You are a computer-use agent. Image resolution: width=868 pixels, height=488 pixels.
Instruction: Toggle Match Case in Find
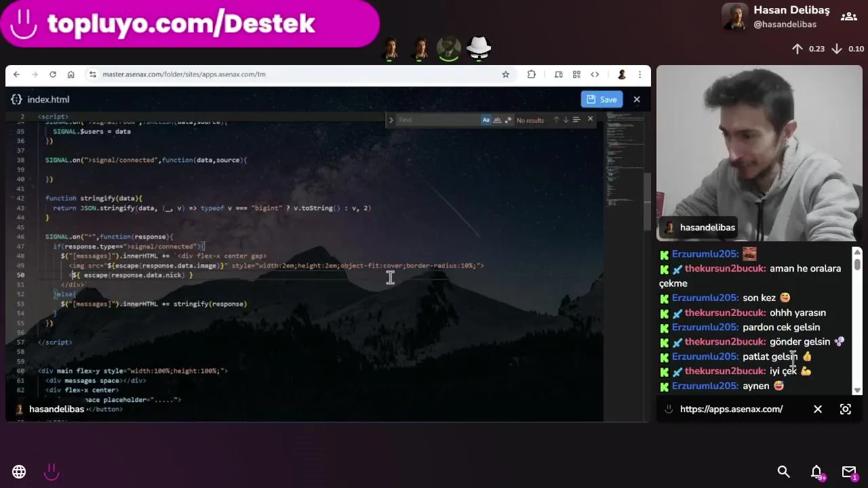(486, 120)
